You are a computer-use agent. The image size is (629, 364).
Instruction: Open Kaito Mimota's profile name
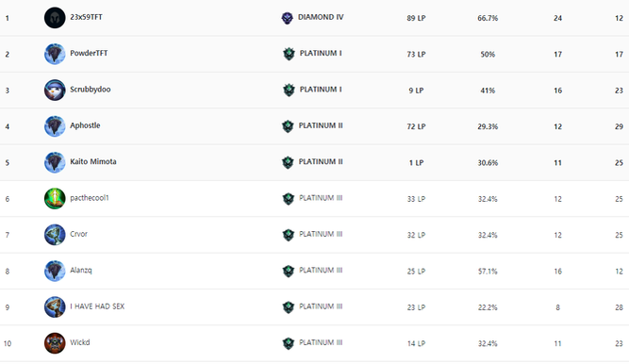point(93,162)
